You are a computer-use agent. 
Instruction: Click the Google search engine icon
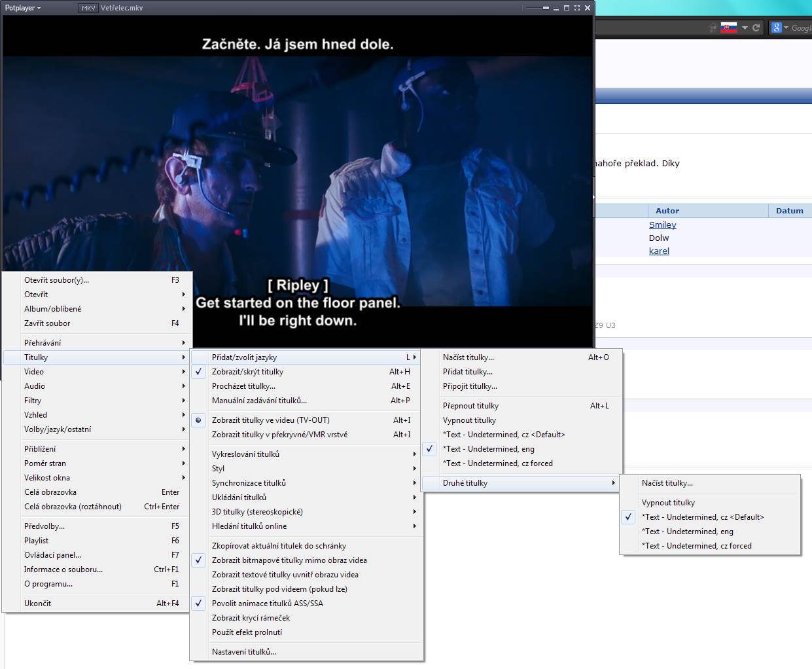click(x=776, y=27)
